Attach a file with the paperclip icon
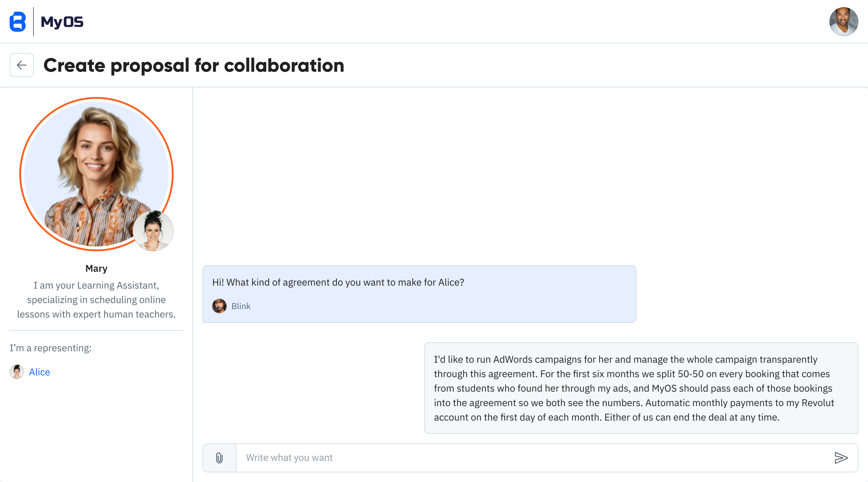 [x=219, y=458]
